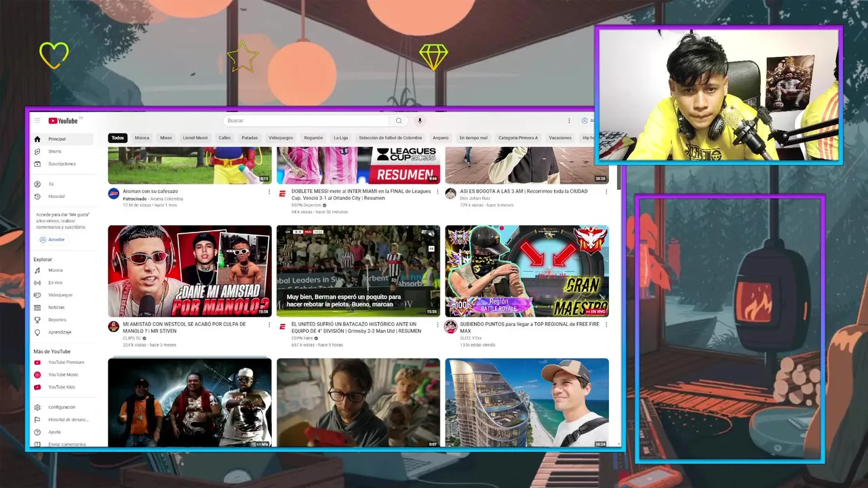
Task: Play the Leagues Cup RESUMEN thumbnail
Action: pos(358,165)
